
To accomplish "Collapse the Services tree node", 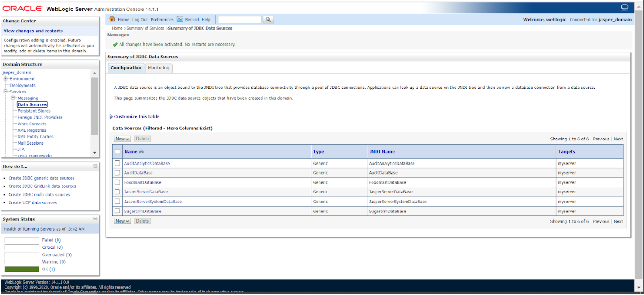I will (6, 91).
